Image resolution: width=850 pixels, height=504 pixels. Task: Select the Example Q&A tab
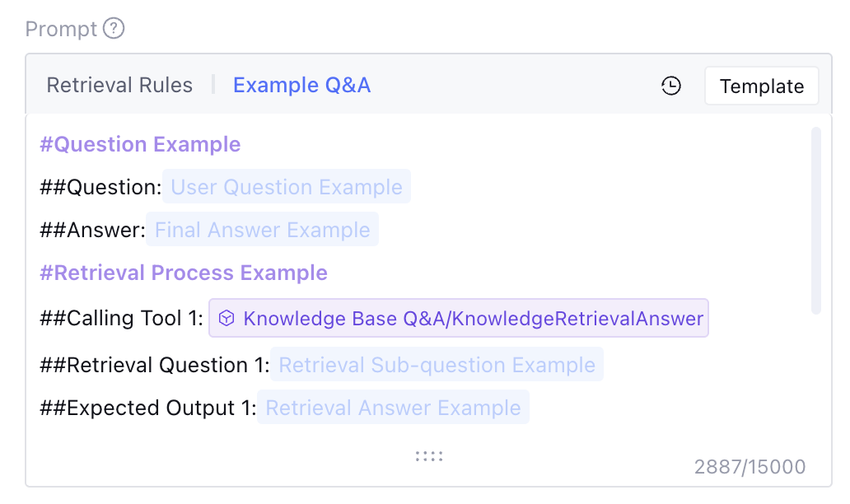(x=301, y=85)
